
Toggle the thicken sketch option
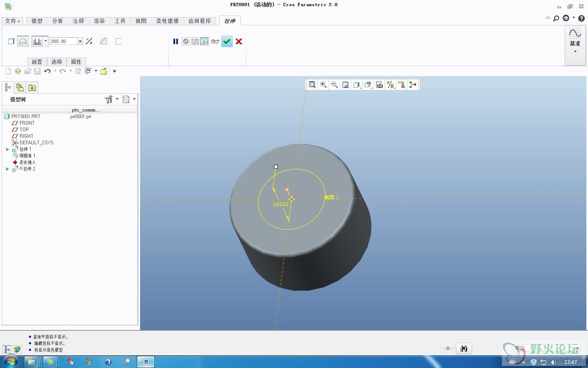118,41
